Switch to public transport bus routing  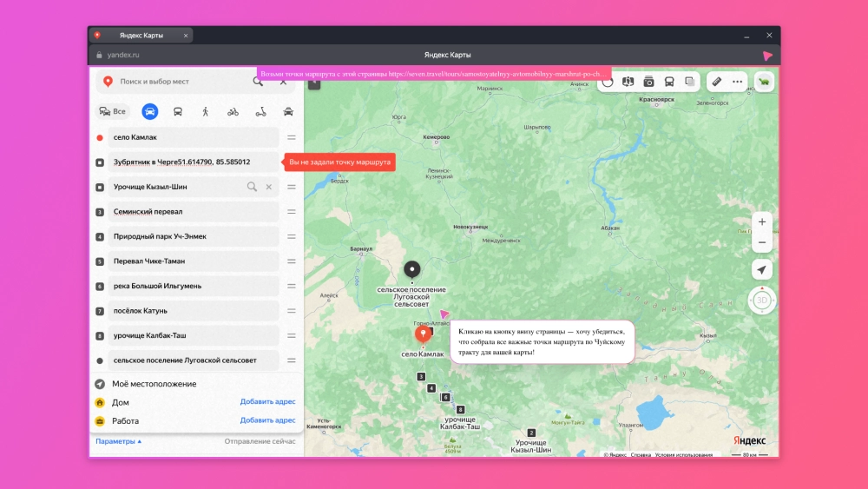178,111
